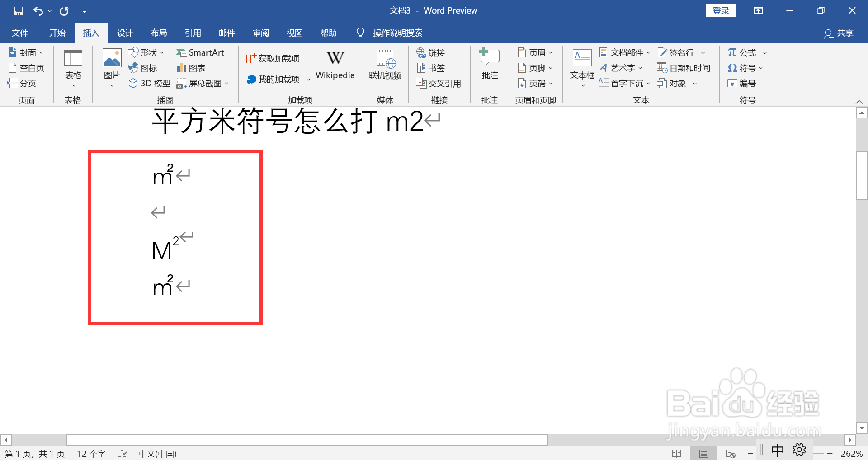Toggle the IME Chinese/English indicator

[777, 450]
